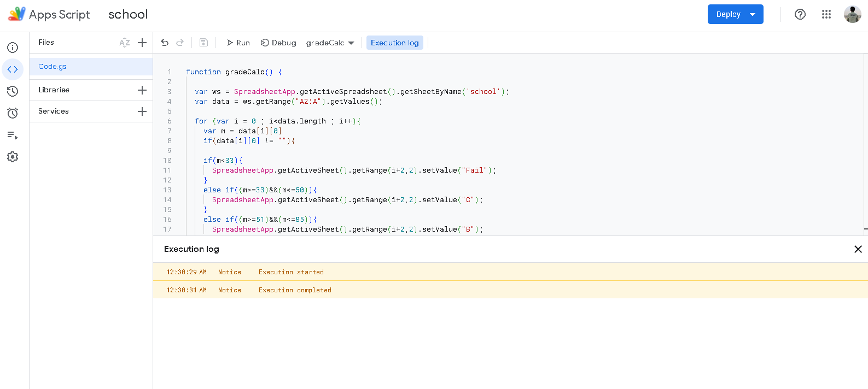This screenshot has width=868, height=389.
Task: Click the setValue("B") code line
Action: [348, 229]
